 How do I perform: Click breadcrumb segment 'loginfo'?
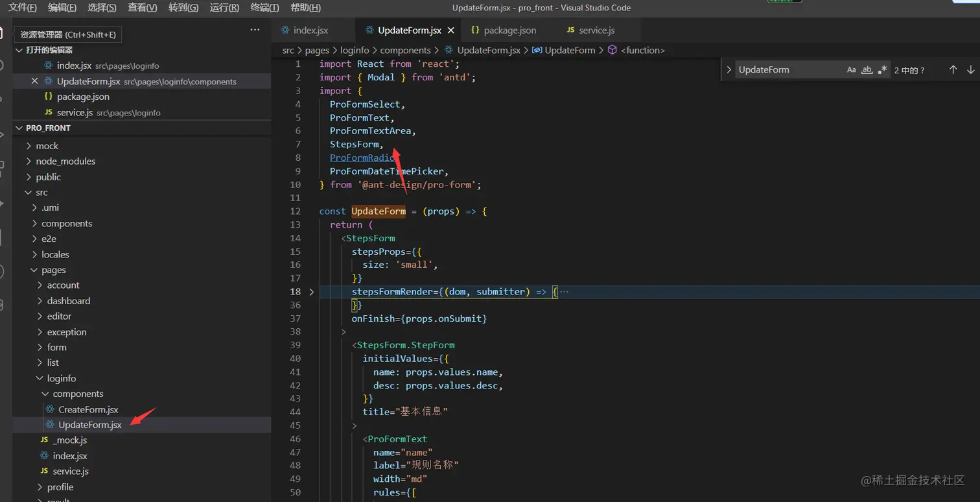354,50
